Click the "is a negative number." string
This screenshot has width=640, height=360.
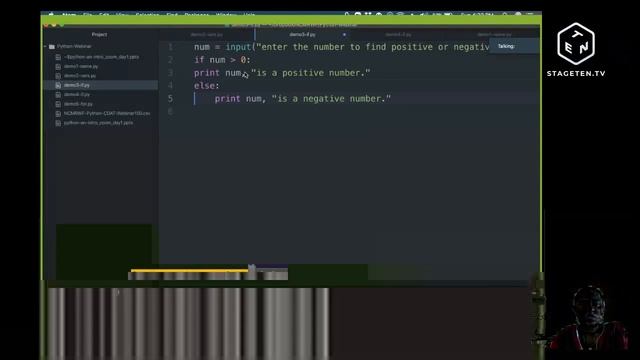[x=331, y=99]
